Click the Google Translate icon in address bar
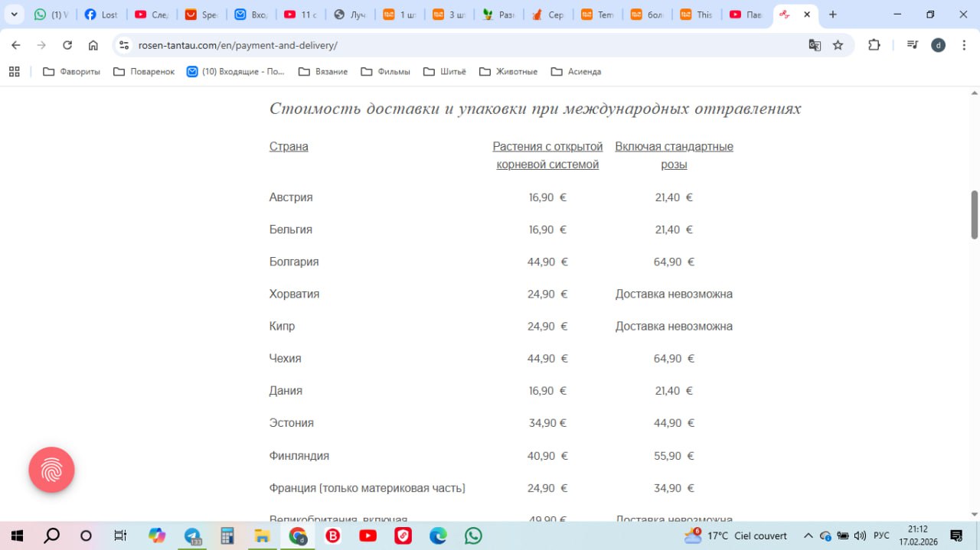The width and height of the screenshot is (980, 550). tap(815, 45)
